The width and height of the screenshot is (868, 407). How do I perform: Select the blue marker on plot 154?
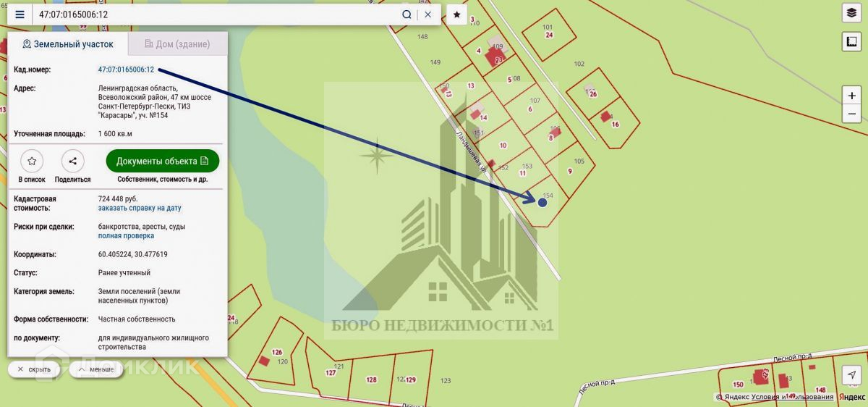542,202
